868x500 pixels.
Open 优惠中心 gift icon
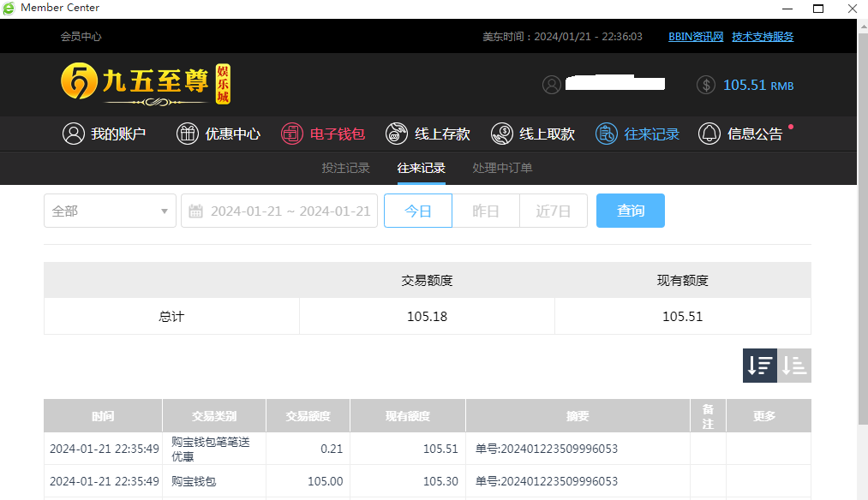click(188, 134)
